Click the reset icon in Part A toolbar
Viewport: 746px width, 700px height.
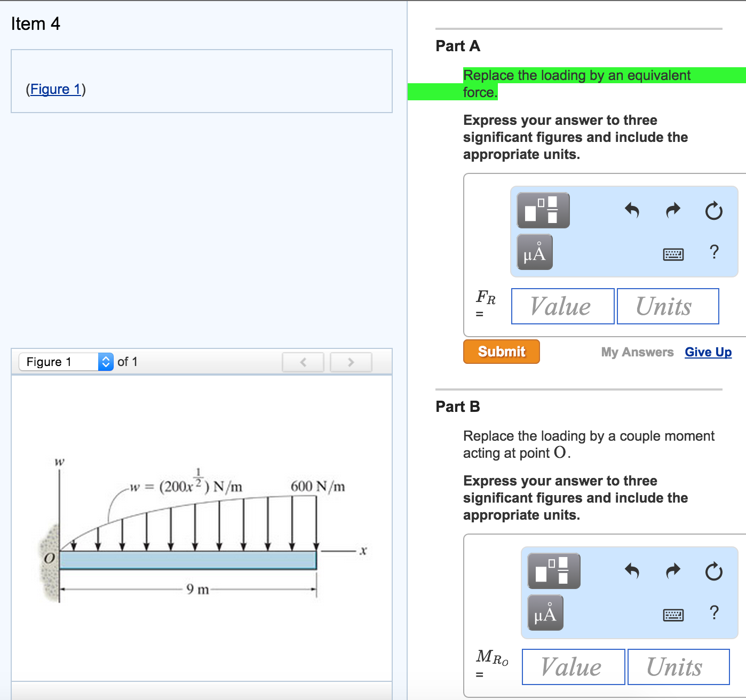pos(713,210)
